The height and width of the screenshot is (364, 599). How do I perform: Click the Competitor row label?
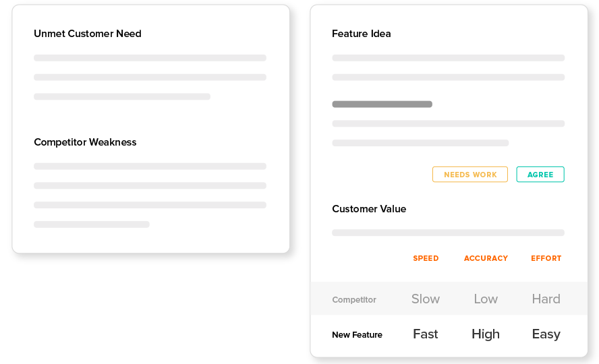[x=354, y=299]
